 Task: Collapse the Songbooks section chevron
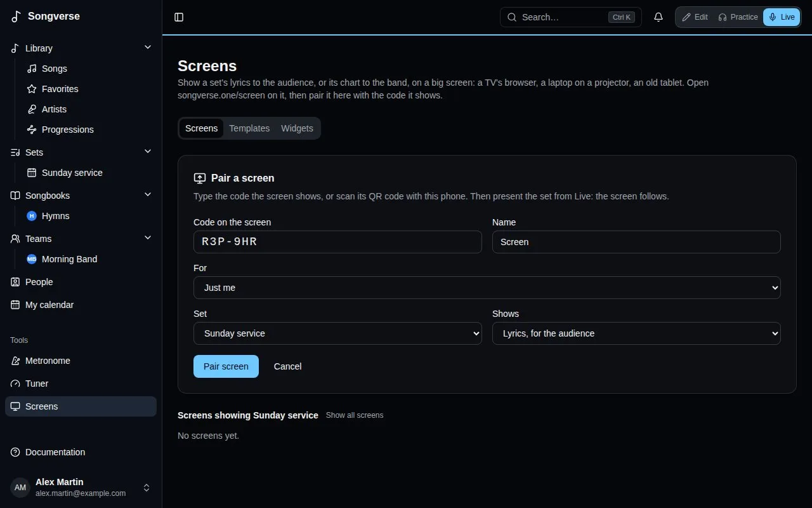[148, 195]
